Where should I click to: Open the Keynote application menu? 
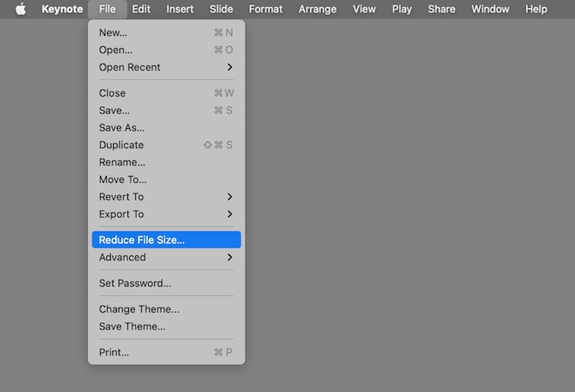[x=63, y=10]
